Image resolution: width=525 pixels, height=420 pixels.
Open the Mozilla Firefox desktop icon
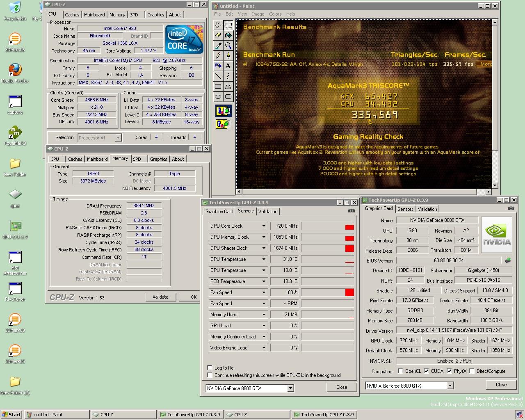tap(15, 73)
